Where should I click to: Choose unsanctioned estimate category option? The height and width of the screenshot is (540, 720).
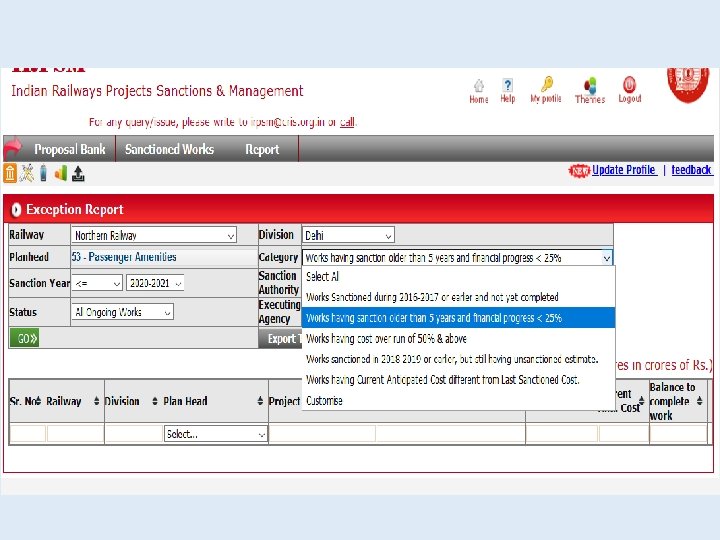coord(458,359)
